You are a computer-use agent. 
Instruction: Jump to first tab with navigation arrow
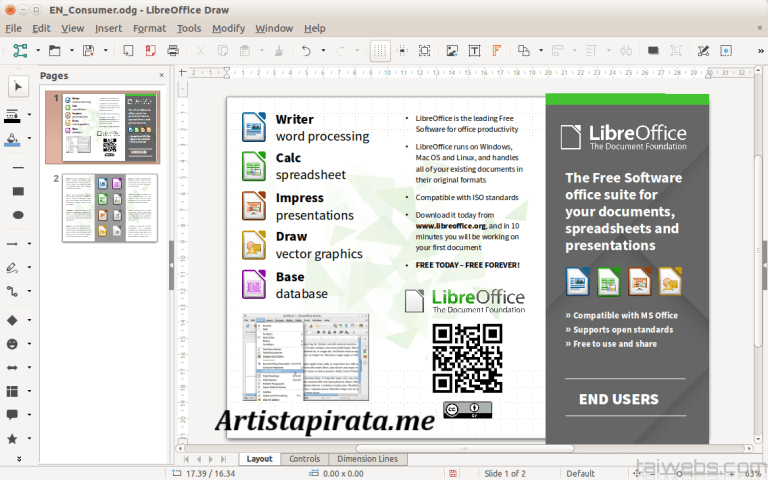pyautogui.click(x=187, y=459)
